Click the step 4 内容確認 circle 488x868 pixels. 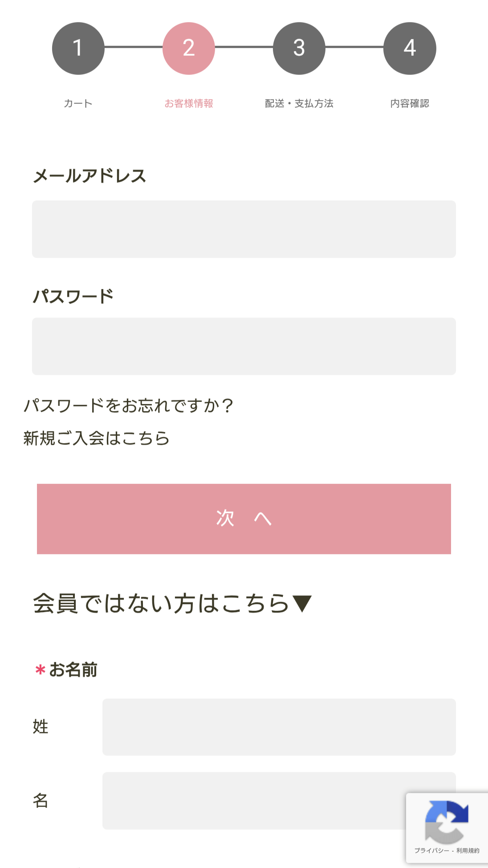click(x=409, y=48)
